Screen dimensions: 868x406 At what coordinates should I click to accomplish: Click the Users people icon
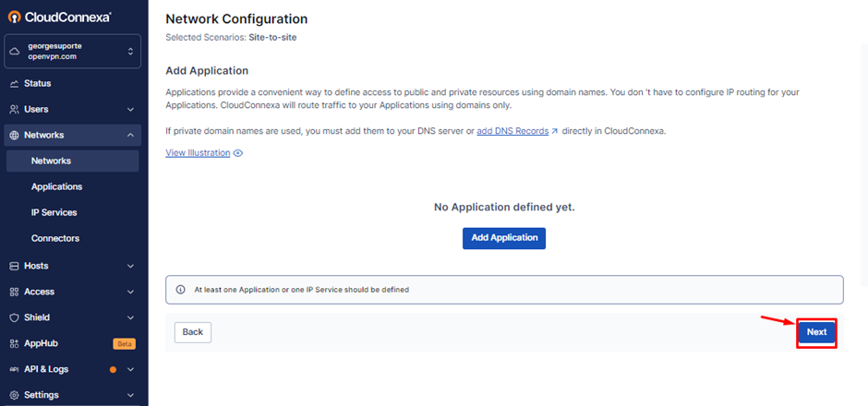(15, 110)
